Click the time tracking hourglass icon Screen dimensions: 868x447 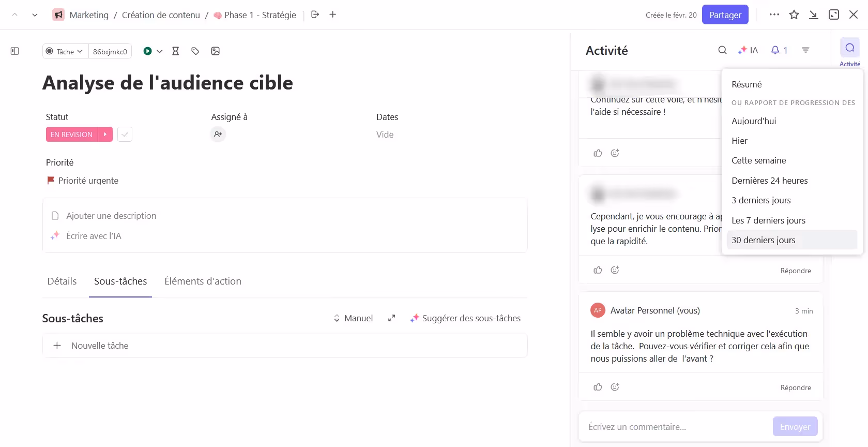click(176, 51)
